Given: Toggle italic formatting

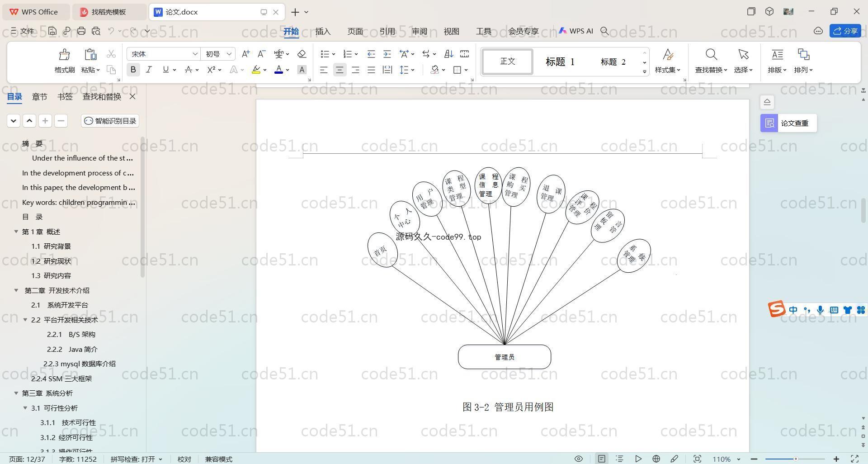Looking at the screenshot, I should 149,70.
